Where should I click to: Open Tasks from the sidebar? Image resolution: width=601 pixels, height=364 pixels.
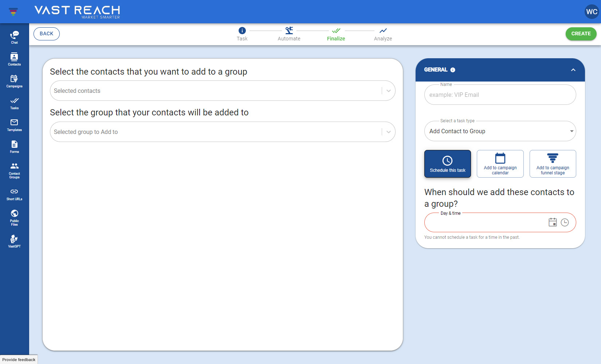[x=14, y=103]
